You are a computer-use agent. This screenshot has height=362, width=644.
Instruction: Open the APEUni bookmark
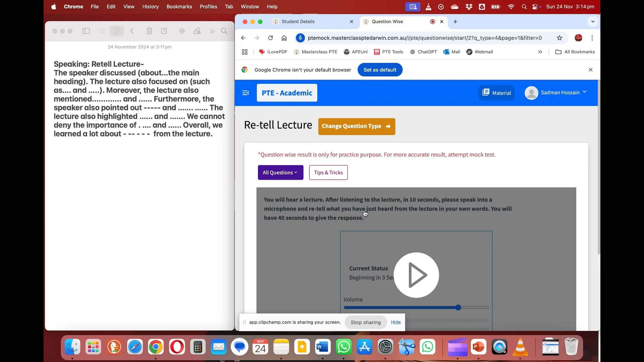(360, 52)
